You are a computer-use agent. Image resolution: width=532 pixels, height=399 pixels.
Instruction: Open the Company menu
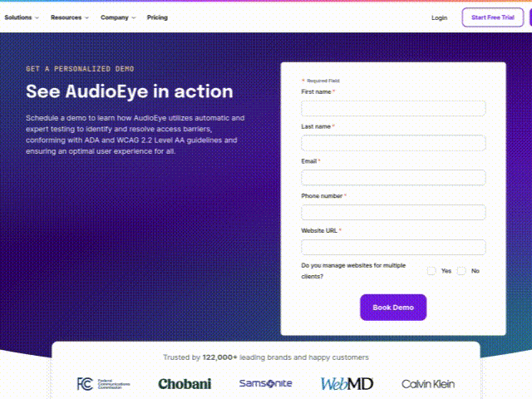coord(118,17)
